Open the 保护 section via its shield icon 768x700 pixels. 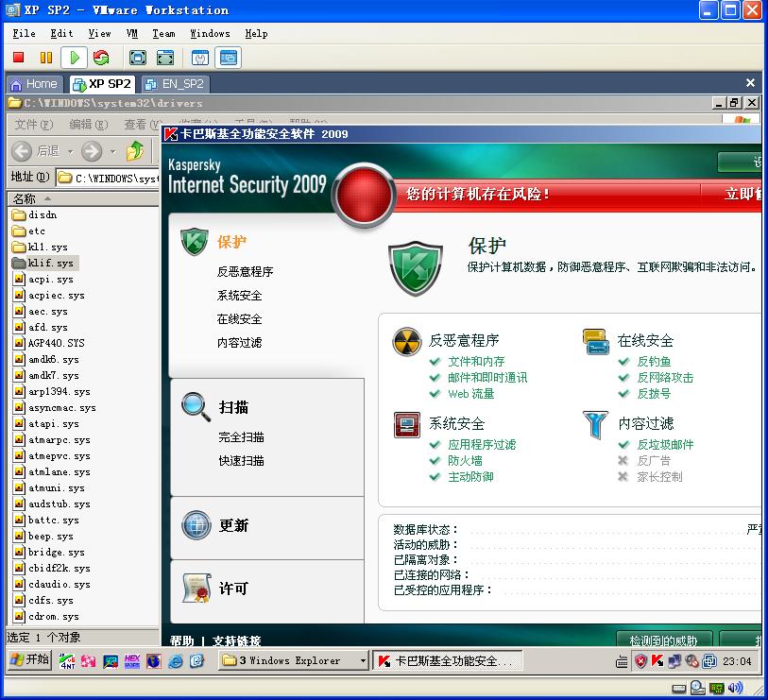tap(195, 241)
